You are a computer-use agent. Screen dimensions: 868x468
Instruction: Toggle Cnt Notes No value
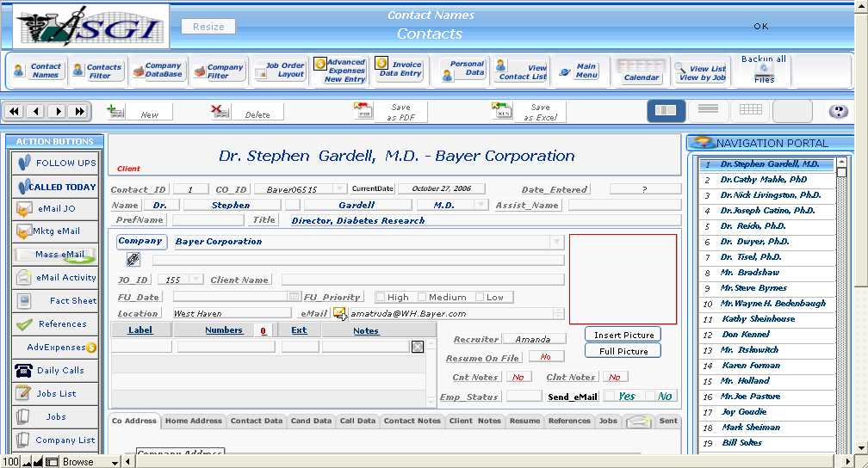(x=518, y=378)
